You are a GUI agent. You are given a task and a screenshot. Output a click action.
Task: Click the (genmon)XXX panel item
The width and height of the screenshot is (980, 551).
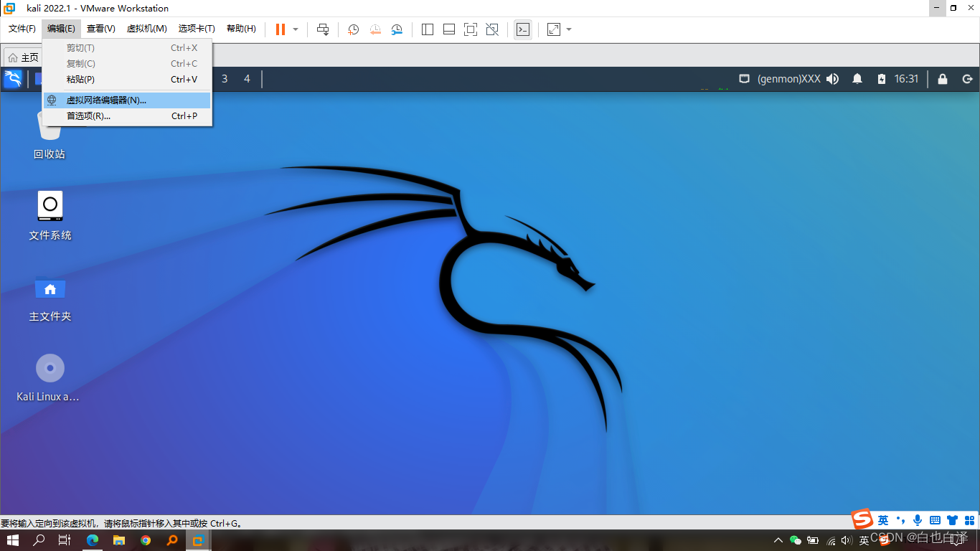(x=789, y=79)
